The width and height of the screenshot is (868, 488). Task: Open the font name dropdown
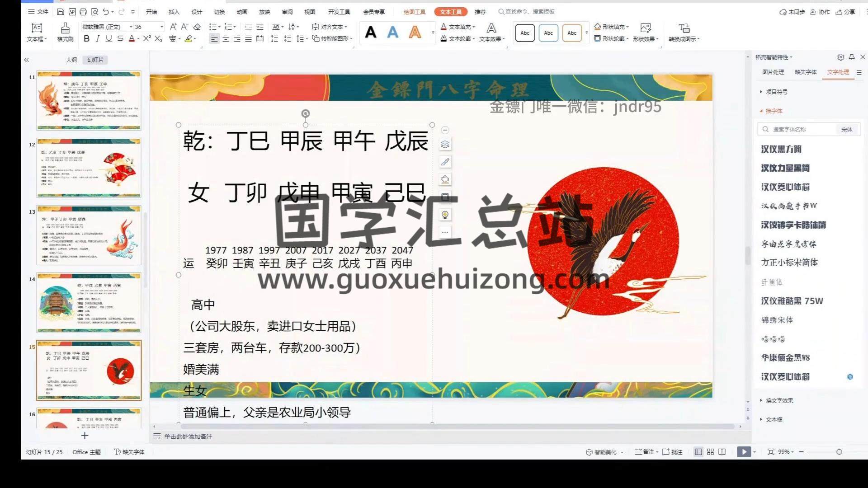pyautogui.click(x=131, y=27)
